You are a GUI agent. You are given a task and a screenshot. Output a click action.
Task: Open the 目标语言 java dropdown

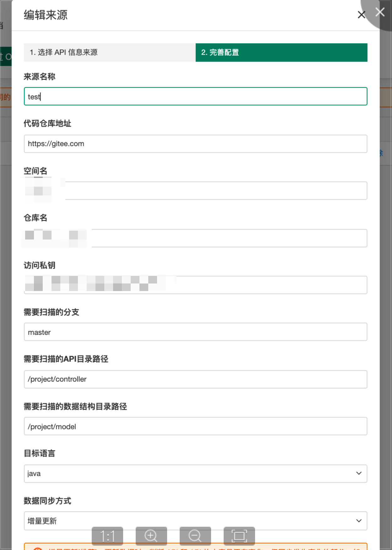(195, 474)
